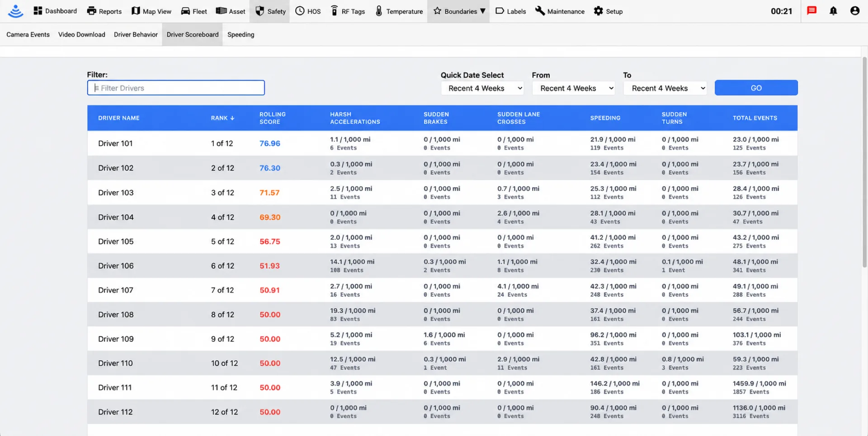Sort by Driver Name column header

tap(119, 118)
